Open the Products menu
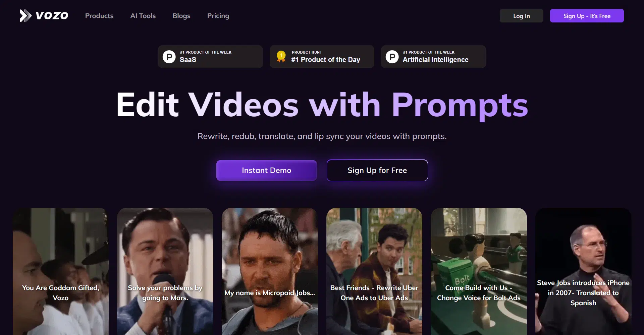The width and height of the screenshot is (644, 335). [x=99, y=16]
